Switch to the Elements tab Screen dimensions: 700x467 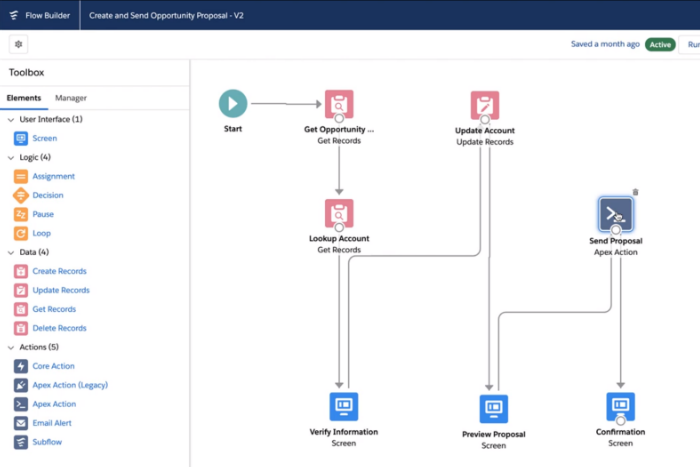point(23,98)
